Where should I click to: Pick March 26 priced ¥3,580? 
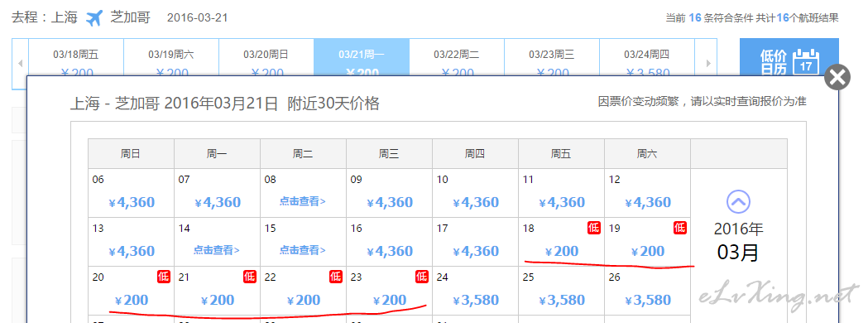click(648, 291)
